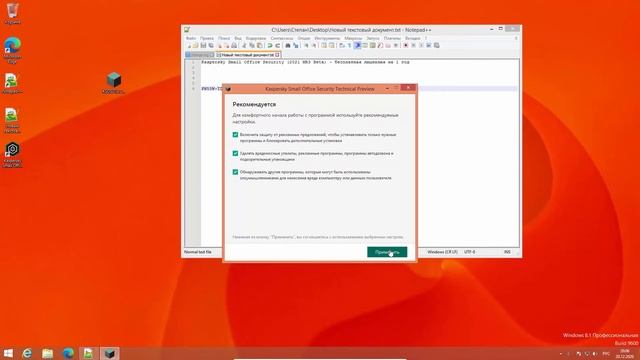Click the Copy icon in Notepad++ toolbar
The image size is (640, 360).
point(251,45)
